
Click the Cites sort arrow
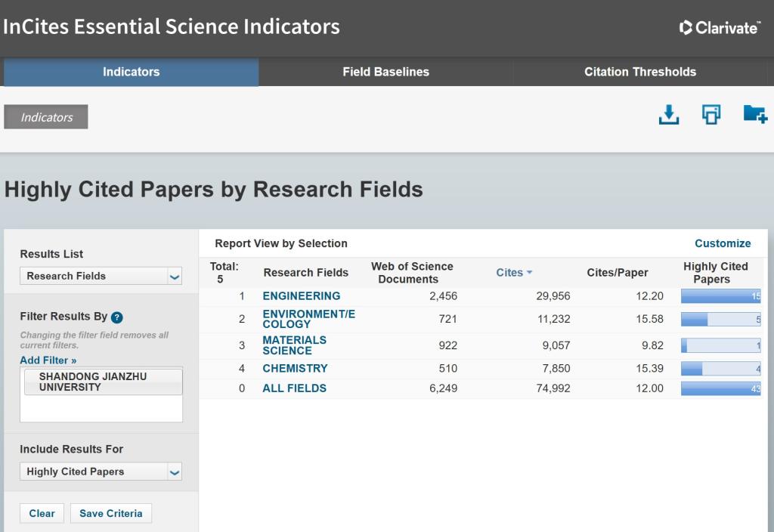(530, 272)
